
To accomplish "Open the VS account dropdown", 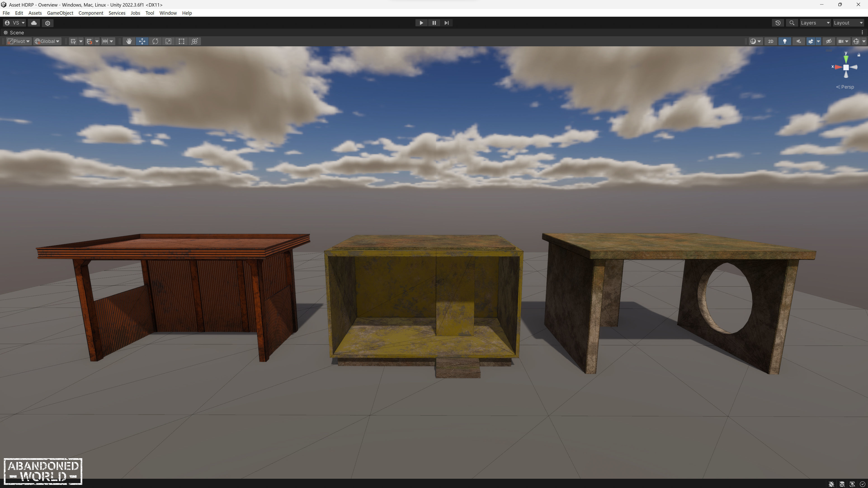I will coord(14,23).
